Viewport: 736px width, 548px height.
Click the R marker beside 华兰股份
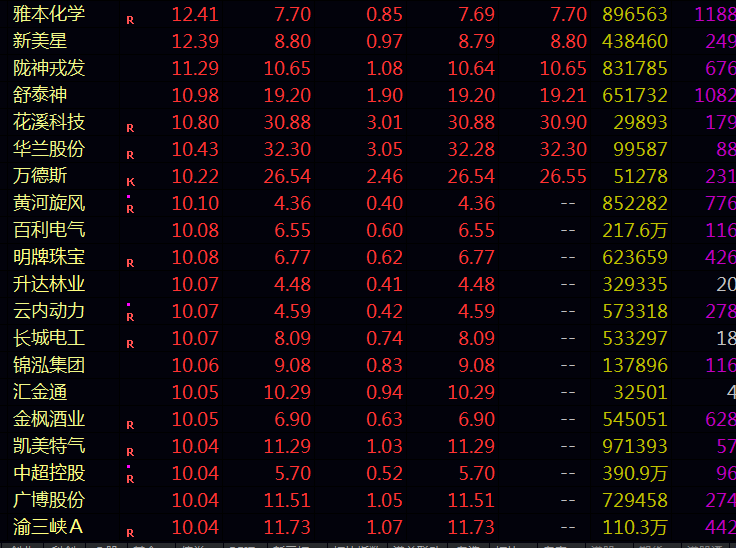coord(130,155)
